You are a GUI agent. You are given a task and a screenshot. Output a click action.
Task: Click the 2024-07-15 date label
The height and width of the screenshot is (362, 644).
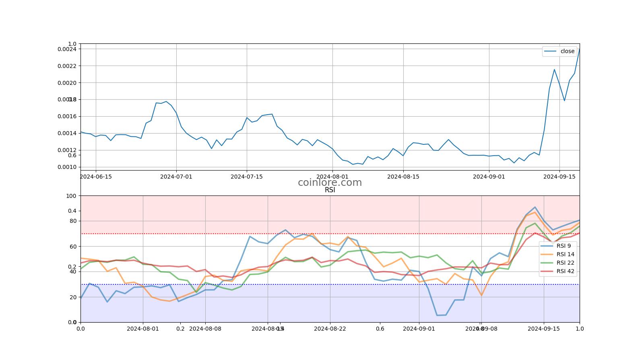click(247, 177)
